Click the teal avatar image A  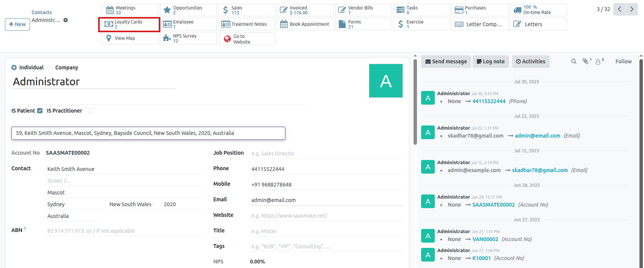tap(385, 81)
